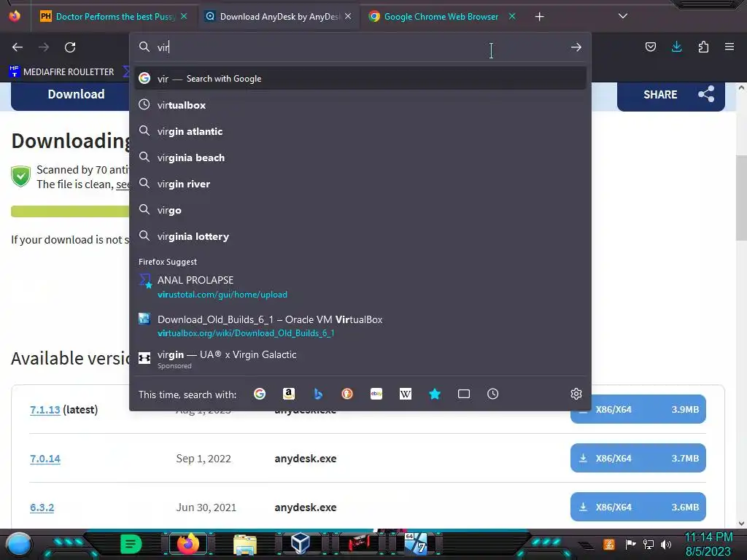The width and height of the screenshot is (747, 560).
Task: Open search settings gear icon
Action: pyautogui.click(x=576, y=394)
